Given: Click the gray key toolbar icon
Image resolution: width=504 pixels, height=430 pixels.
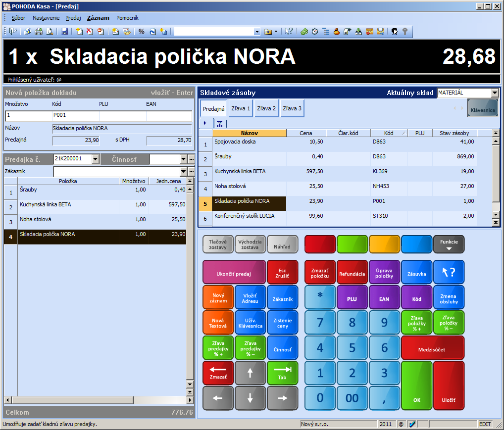Looking at the screenshot, I should (405, 31).
